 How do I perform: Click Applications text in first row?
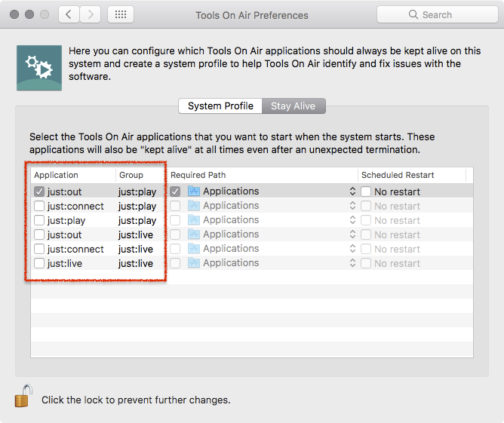pos(231,191)
